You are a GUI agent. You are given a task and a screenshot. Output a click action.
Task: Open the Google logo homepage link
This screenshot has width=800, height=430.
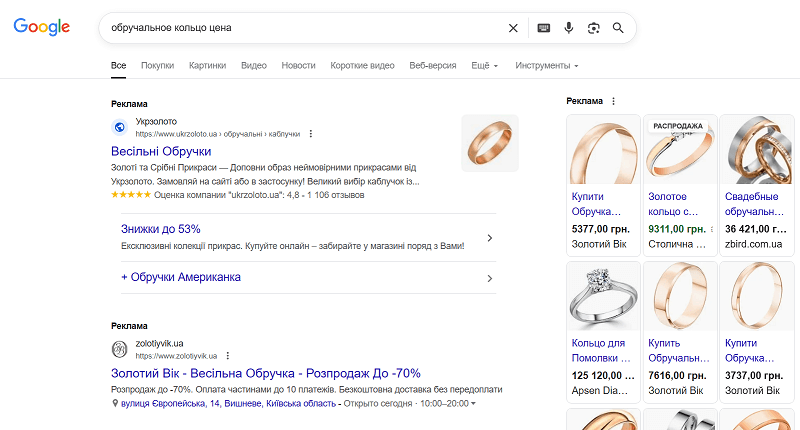(x=42, y=27)
